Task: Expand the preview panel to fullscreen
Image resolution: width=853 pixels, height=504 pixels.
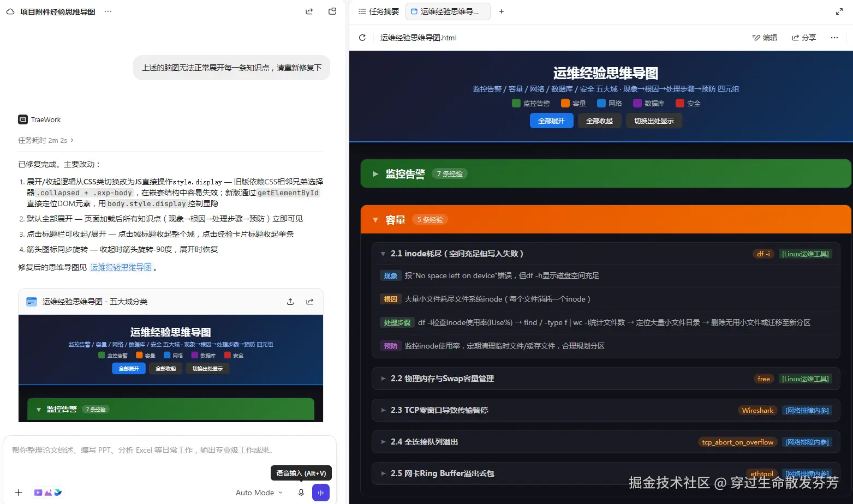Action: point(839,11)
